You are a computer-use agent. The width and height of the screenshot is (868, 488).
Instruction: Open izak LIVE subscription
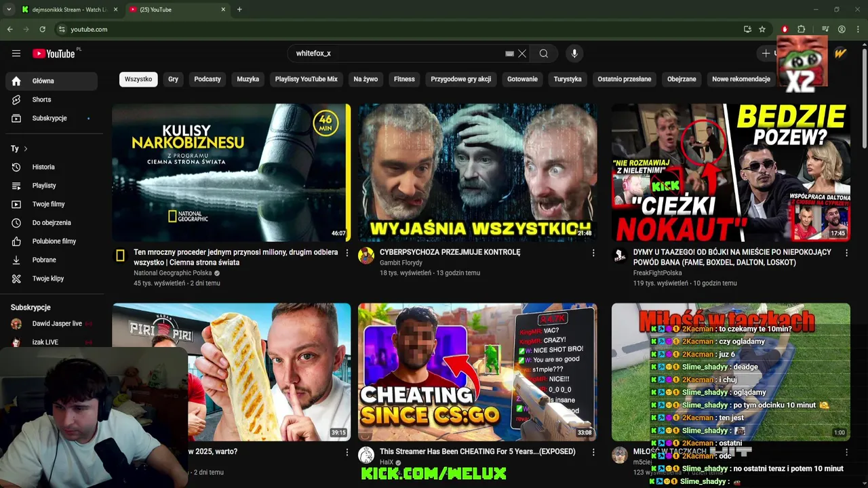click(x=52, y=342)
